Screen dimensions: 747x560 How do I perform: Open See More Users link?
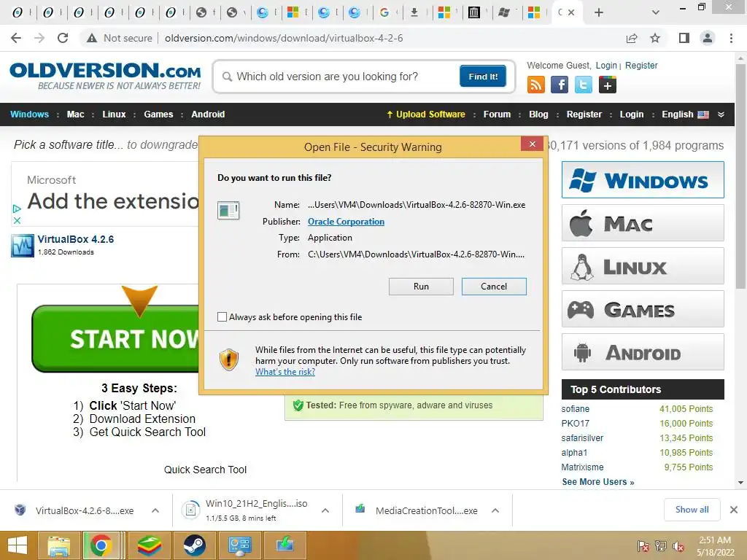(598, 482)
